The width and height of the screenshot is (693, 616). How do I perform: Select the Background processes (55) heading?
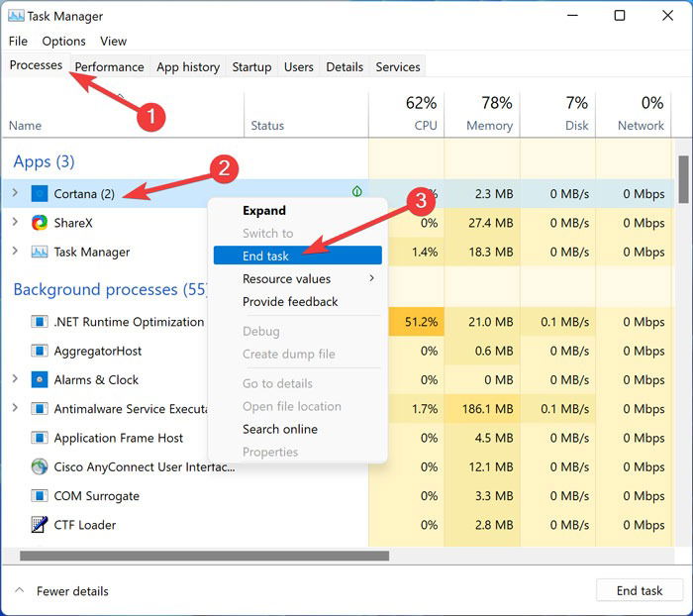[110, 289]
